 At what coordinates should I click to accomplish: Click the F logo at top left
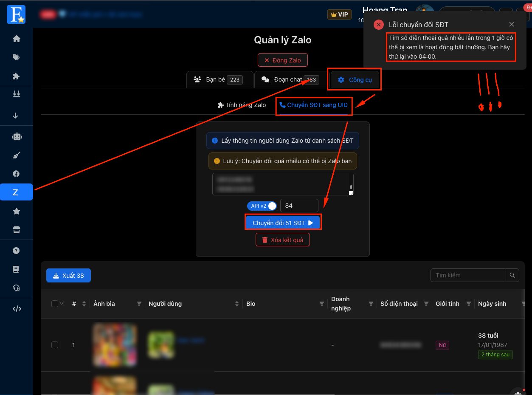pyautogui.click(x=16, y=14)
